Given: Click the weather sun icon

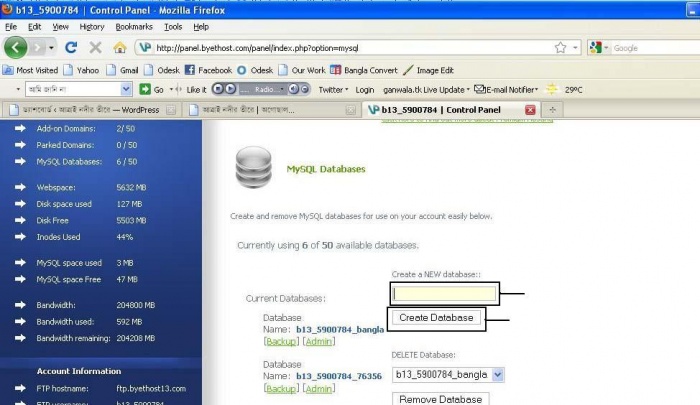Looking at the screenshot, I should [x=552, y=89].
